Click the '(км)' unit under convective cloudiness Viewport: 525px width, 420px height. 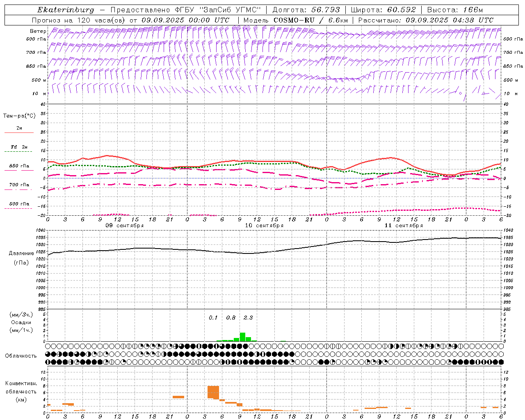(21, 399)
